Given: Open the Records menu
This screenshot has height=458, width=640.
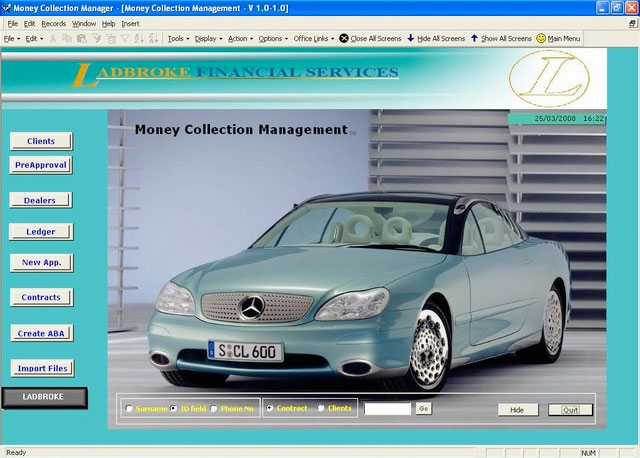Looking at the screenshot, I should pyautogui.click(x=53, y=24).
